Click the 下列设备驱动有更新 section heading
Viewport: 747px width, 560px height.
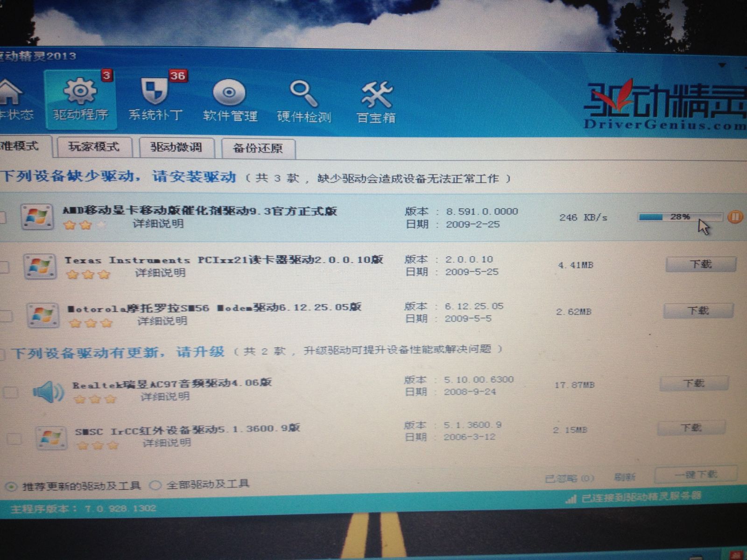[x=118, y=352]
